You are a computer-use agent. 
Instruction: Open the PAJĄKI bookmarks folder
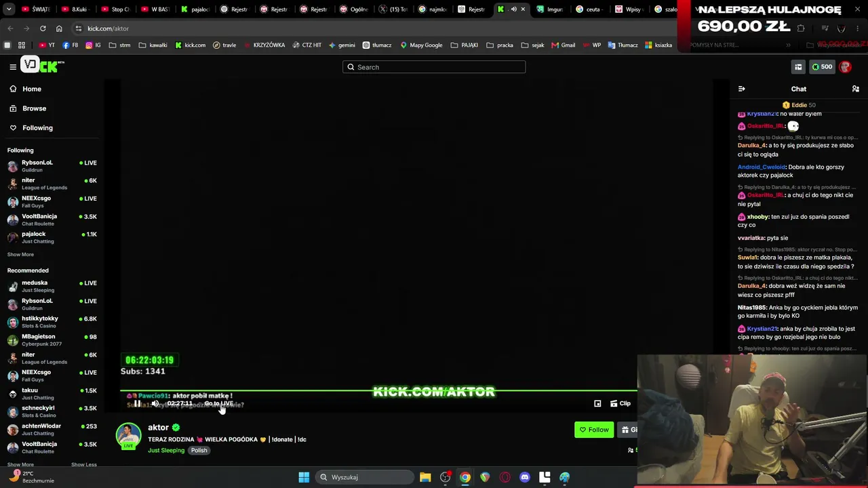465,45
